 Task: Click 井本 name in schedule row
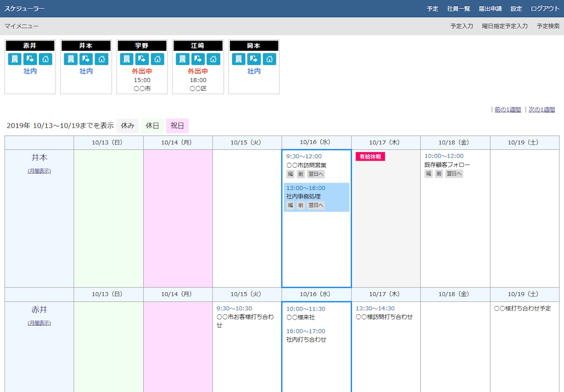tap(39, 158)
